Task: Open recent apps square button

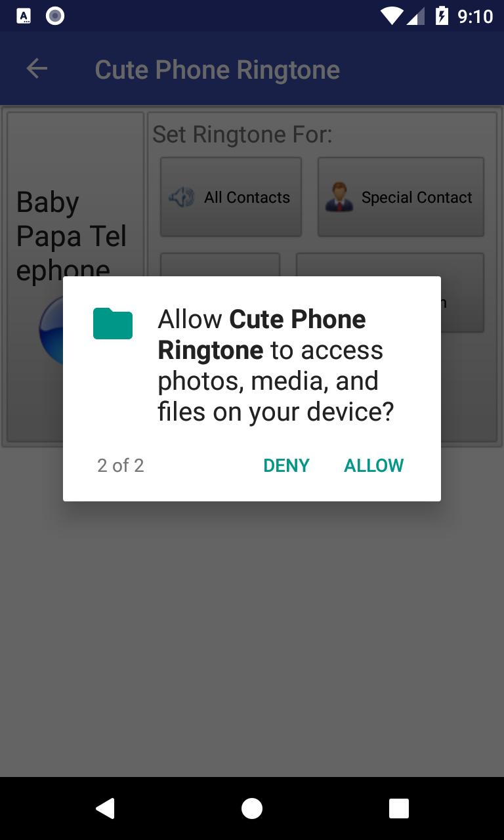Action: point(399,808)
